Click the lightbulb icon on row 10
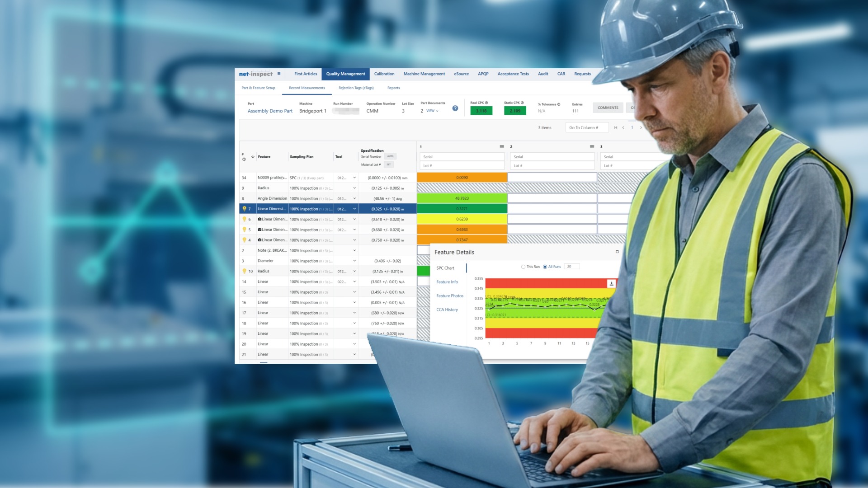Screen dimensions: 868x488 244,271
